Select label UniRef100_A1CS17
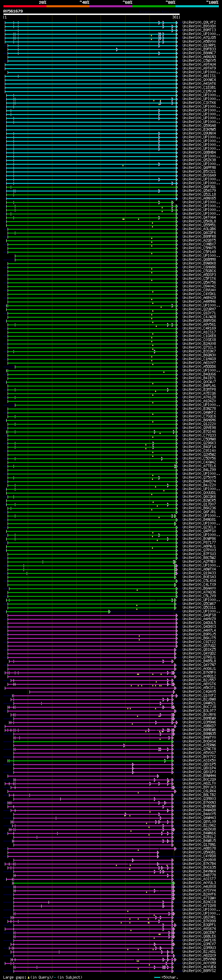Image resolution: width=222 pixels, height=980 pixels. (199, 332)
